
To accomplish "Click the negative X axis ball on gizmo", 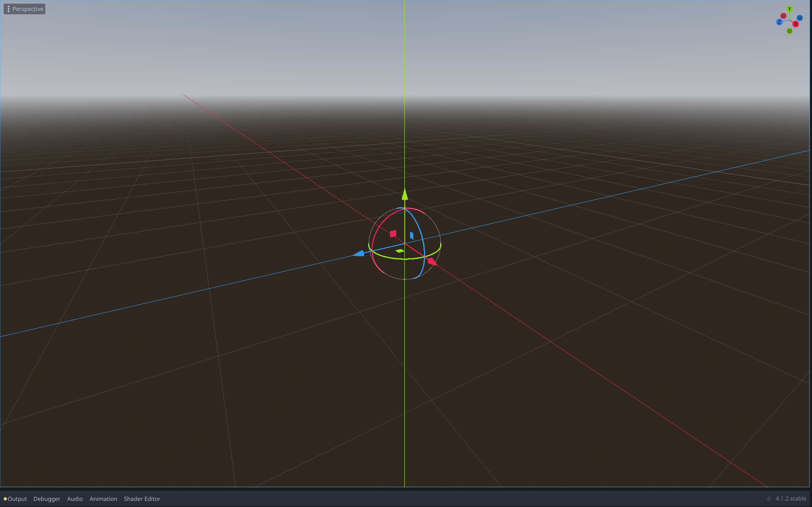I will tap(783, 16).
